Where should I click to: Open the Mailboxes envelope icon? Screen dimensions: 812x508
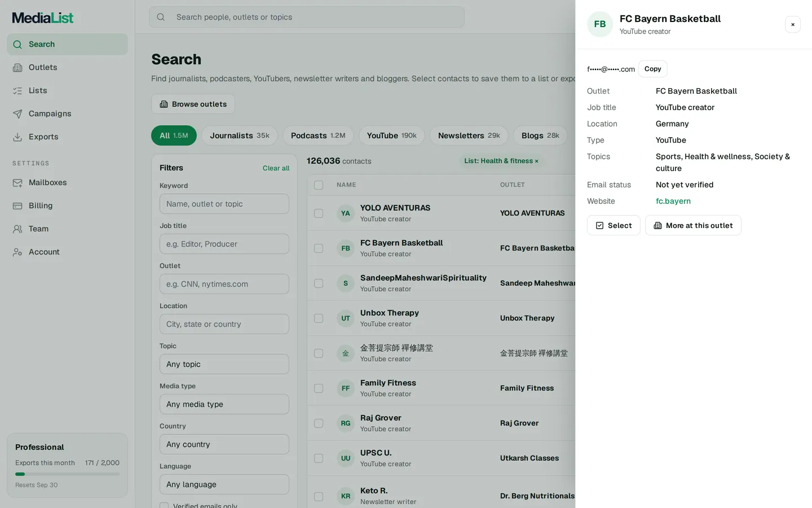[x=17, y=182]
